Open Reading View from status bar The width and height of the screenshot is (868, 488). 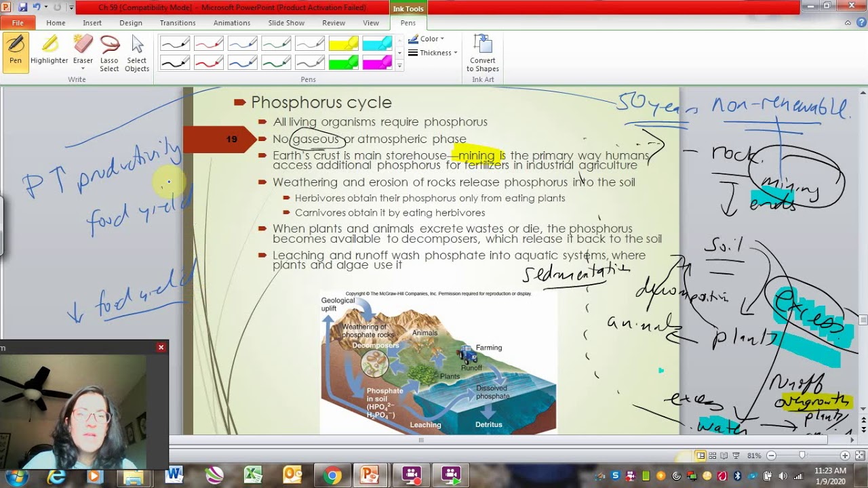pyautogui.click(x=724, y=455)
